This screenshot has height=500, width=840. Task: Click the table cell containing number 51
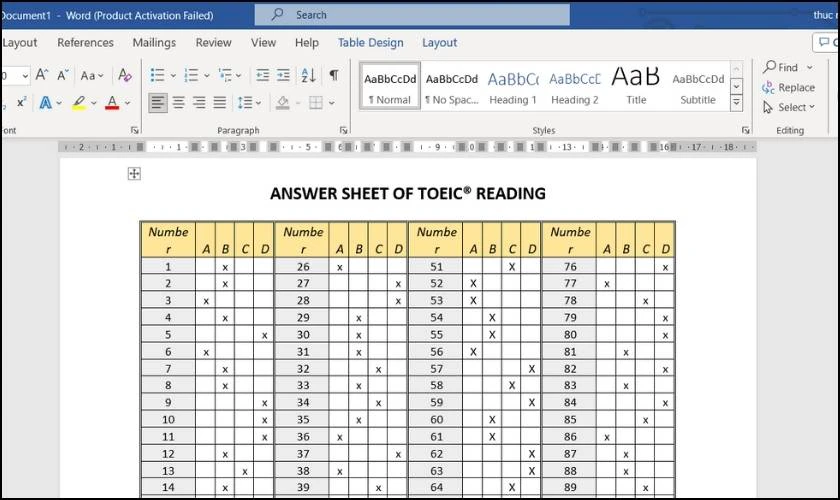tap(437, 266)
